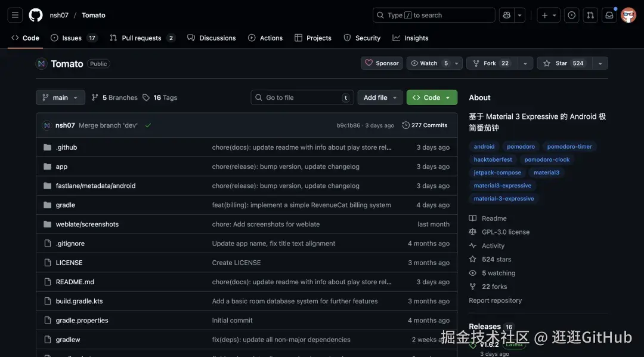Open the .github folder
This screenshot has width=644, height=357.
coord(67,147)
